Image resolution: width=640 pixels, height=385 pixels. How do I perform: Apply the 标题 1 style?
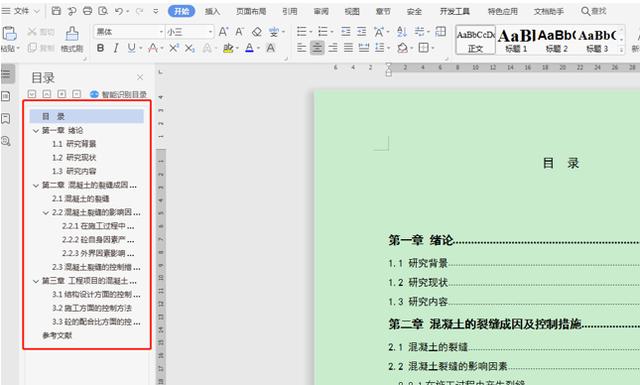pos(516,41)
